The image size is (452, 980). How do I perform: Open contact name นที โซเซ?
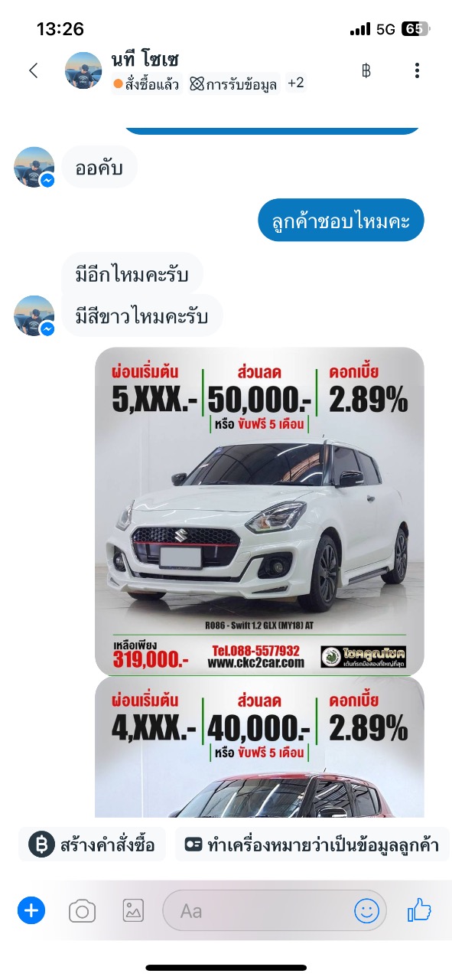tap(145, 59)
